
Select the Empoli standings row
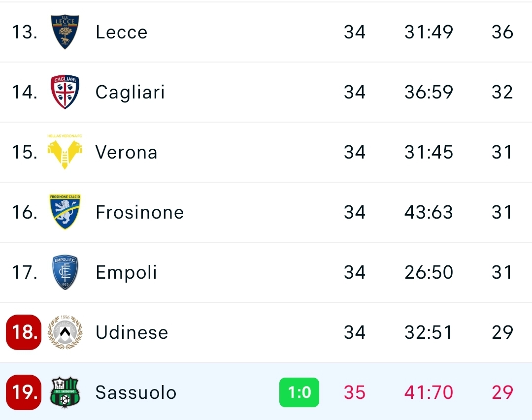(x=266, y=272)
